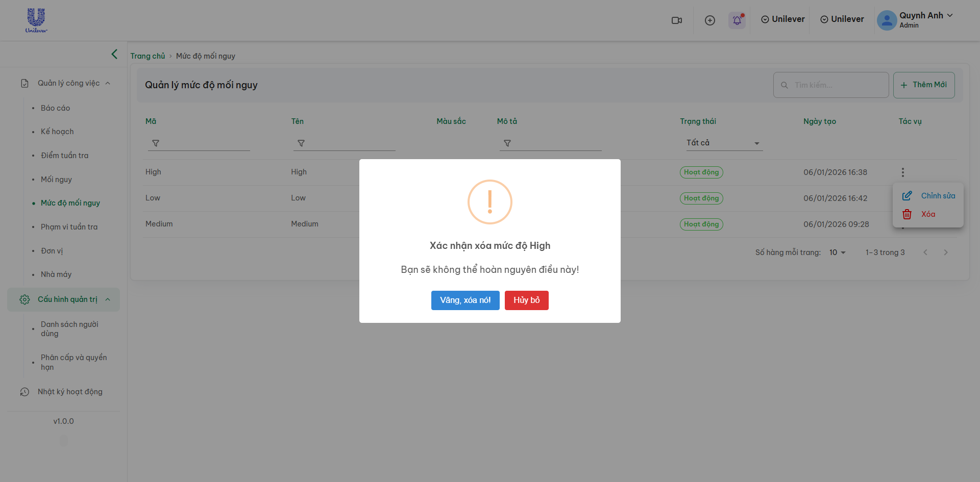
Task: Click the plus circle icon in header
Action: (x=709, y=20)
